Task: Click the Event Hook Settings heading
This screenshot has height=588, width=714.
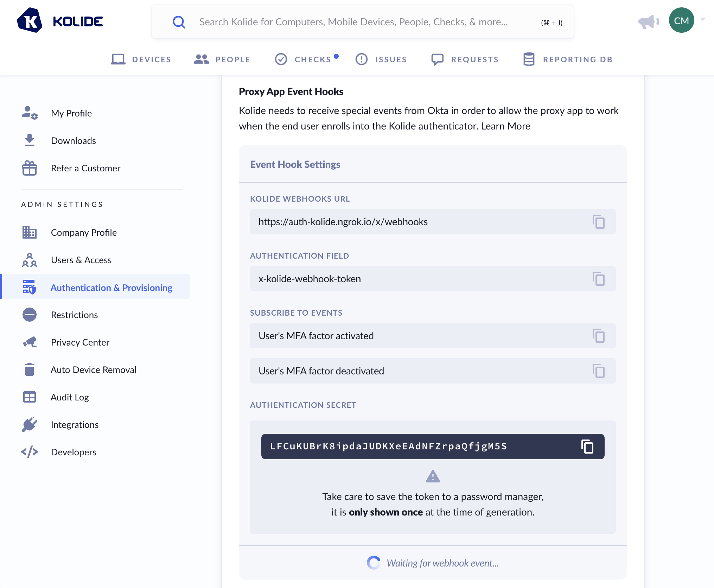Action: 295,164
